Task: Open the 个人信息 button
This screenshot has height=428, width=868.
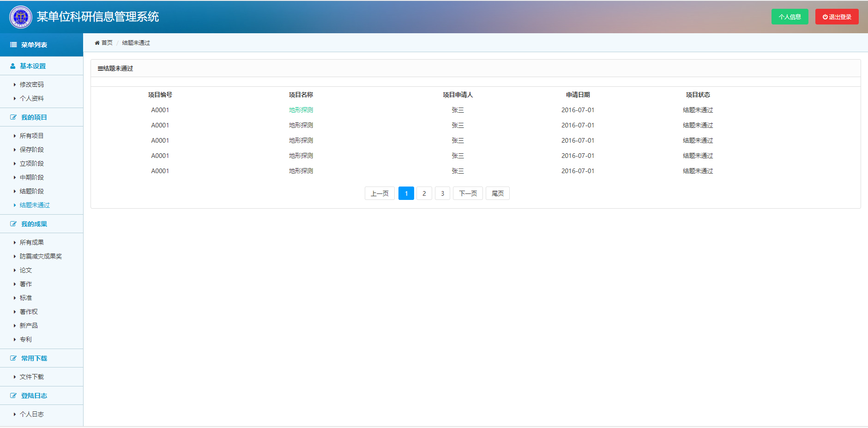Action: pos(790,17)
